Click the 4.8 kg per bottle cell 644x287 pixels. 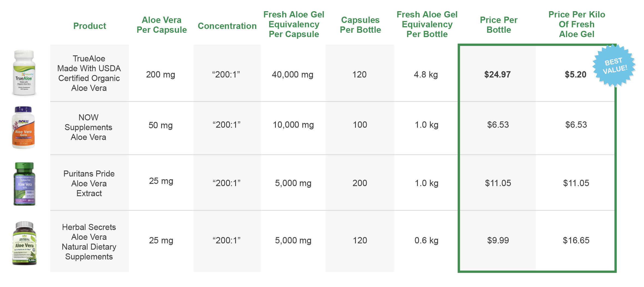(x=426, y=74)
